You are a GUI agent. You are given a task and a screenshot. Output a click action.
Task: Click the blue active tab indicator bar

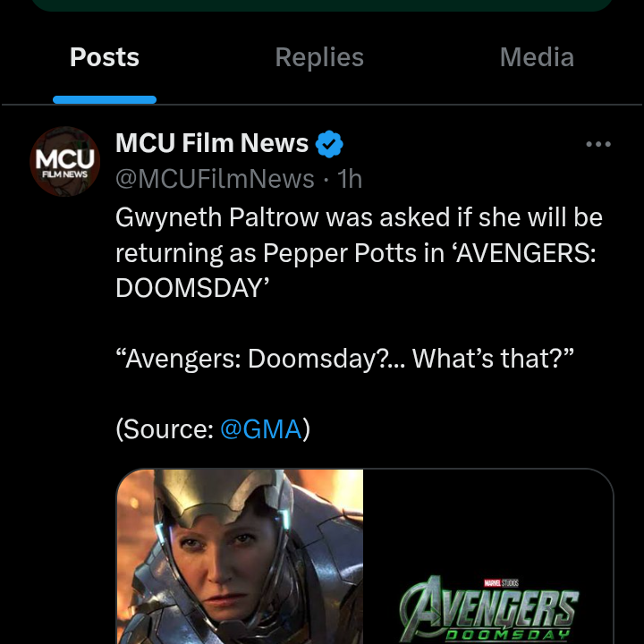pos(105,100)
